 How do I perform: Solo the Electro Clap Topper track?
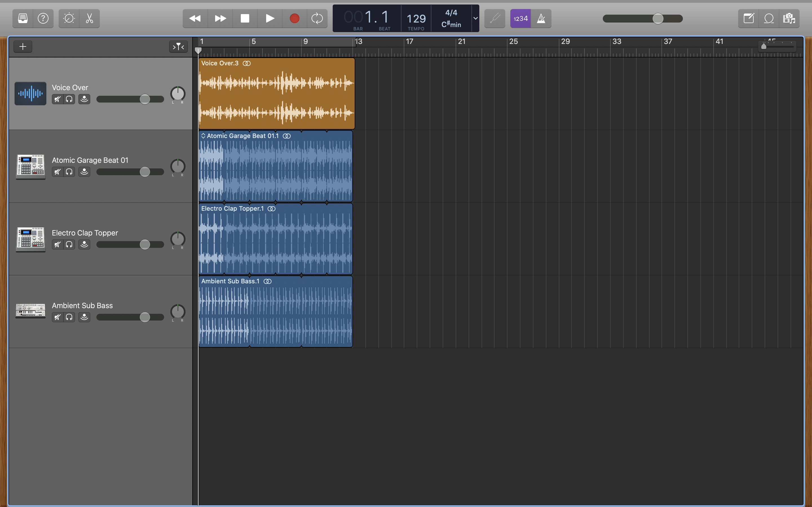(69, 244)
